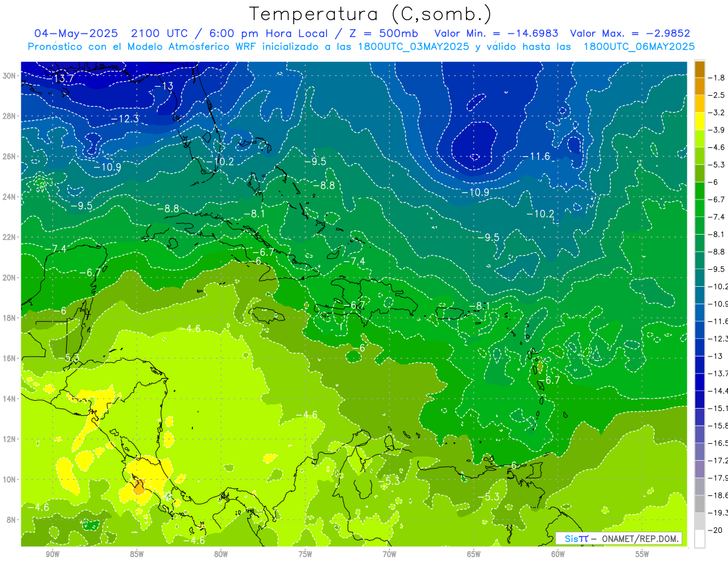Click the '70W' longitude axis label
728x562 pixels.
click(x=389, y=554)
